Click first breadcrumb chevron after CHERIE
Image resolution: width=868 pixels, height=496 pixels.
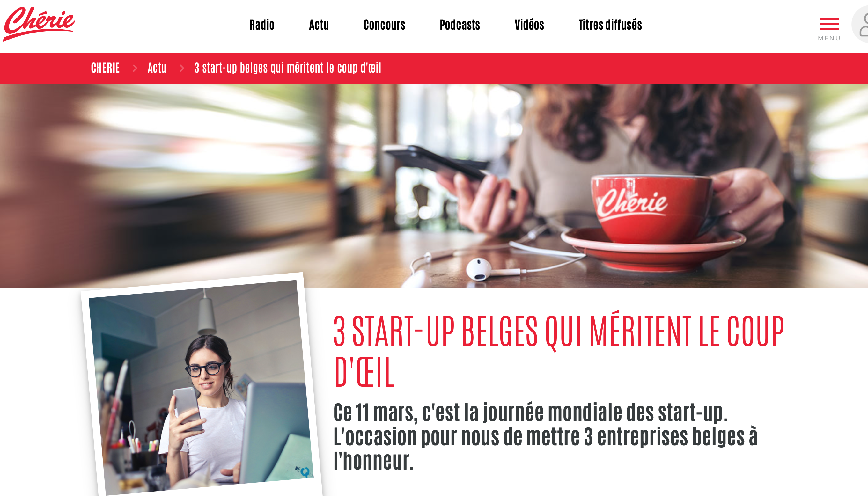135,68
